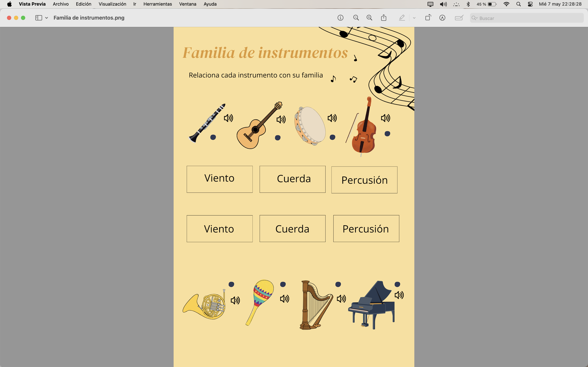Toggle the sidebar view button
This screenshot has height=367, width=588.
tap(39, 18)
